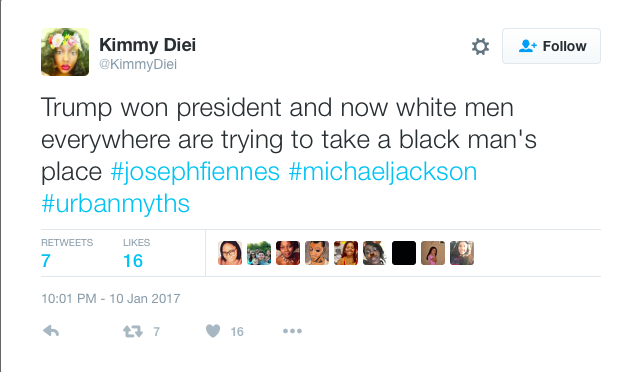
Task: Retweet using the retweet arrows icon
Action: click(x=133, y=331)
